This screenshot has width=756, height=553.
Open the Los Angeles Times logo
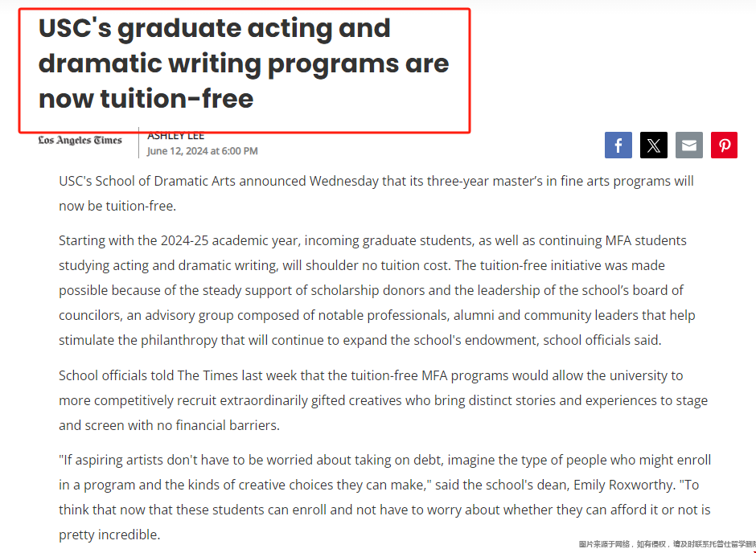80,140
